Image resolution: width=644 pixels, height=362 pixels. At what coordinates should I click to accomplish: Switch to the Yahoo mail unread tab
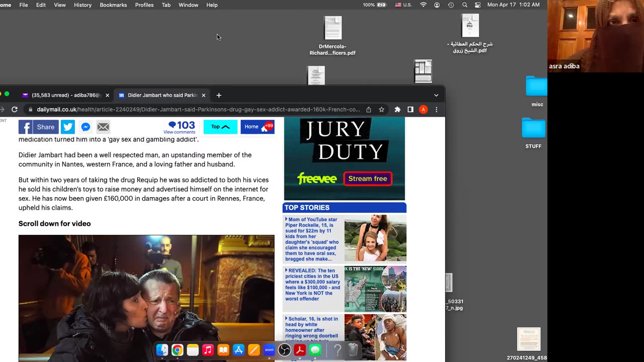65,95
